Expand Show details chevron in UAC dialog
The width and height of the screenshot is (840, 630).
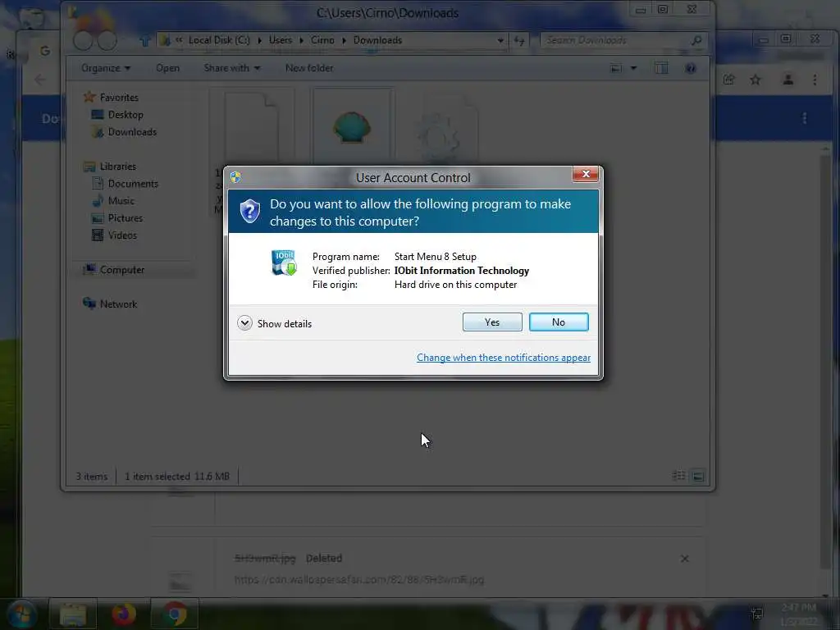click(244, 323)
